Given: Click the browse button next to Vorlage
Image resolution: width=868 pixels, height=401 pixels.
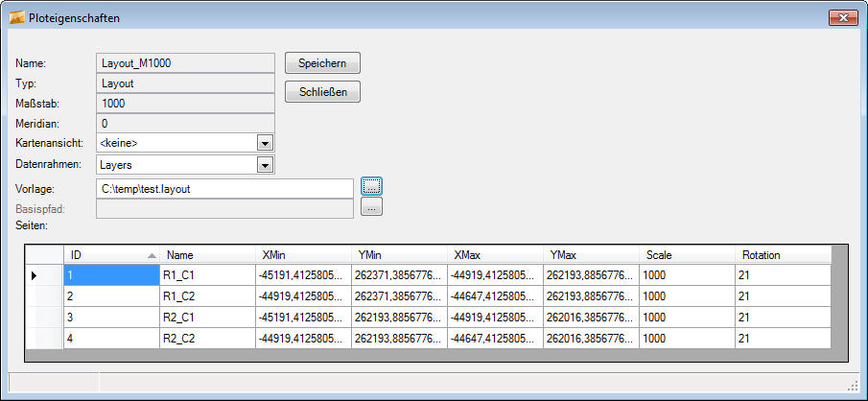Looking at the screenshot, I should click(x=372, y=186).
